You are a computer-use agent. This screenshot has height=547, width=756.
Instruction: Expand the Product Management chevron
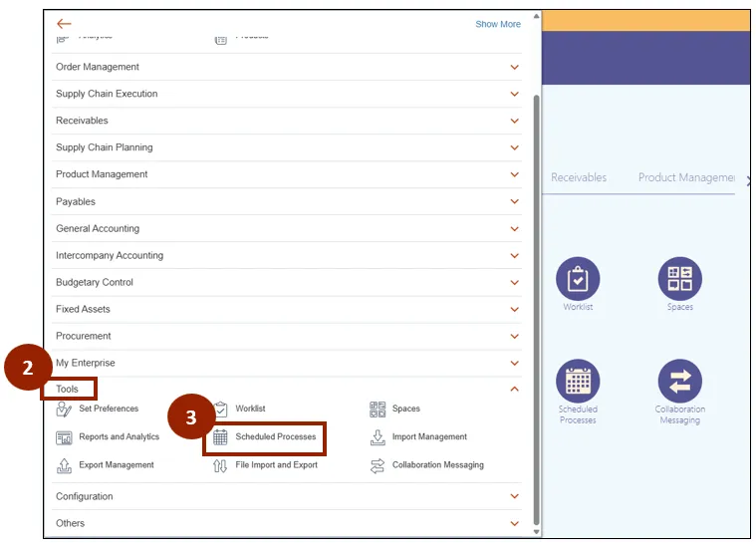click(x=514, y=174)
